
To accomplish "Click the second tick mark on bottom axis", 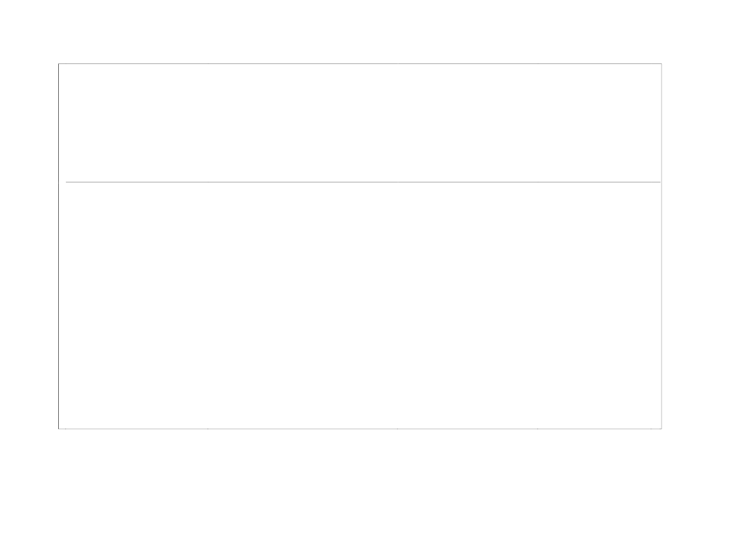I will [208, 429].
